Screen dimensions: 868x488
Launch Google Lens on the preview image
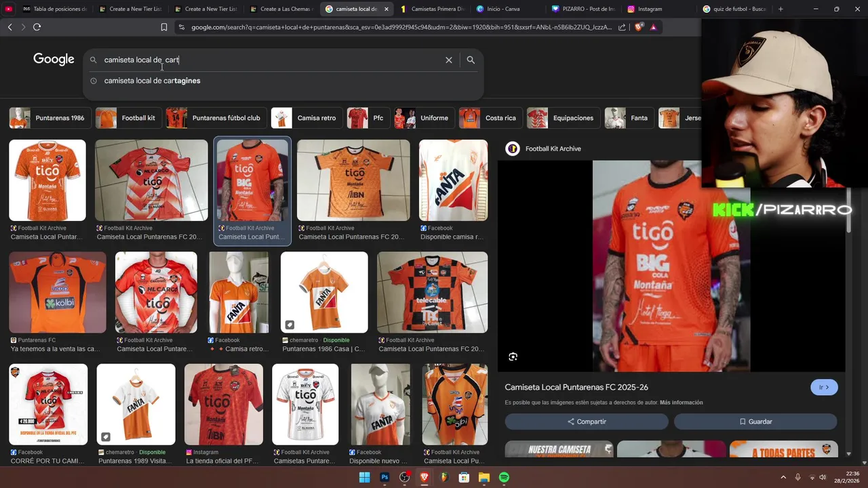[x=513, y=357]
